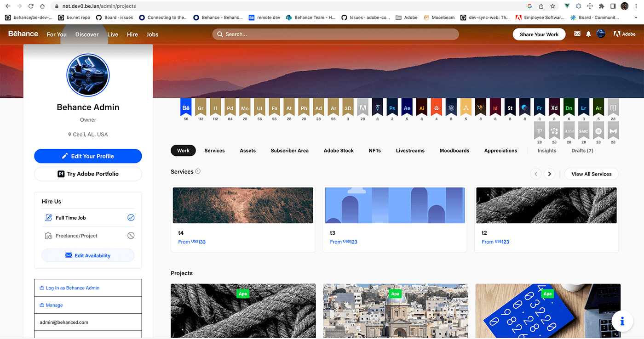Show next services with right chevron
Viewport: 644px width, 339px height.
(549, 174)
